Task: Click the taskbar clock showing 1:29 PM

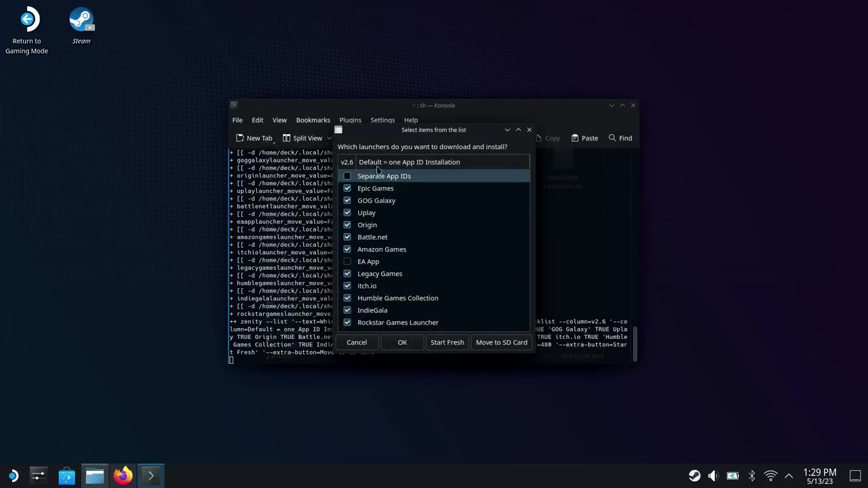Action: point(820,476)
